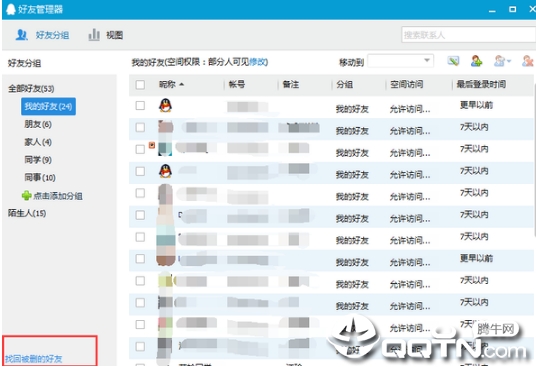Select the 同事(10) group

[x=40, y=177]
